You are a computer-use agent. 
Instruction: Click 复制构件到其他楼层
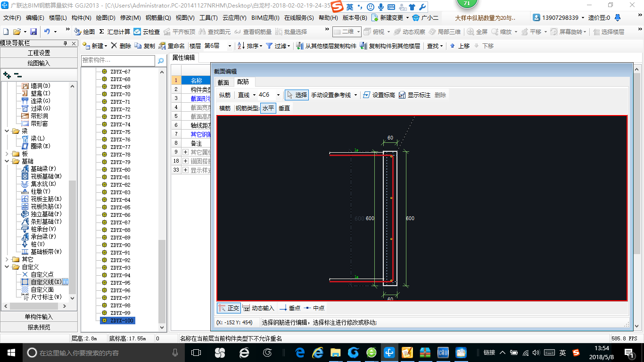(390, 46)
